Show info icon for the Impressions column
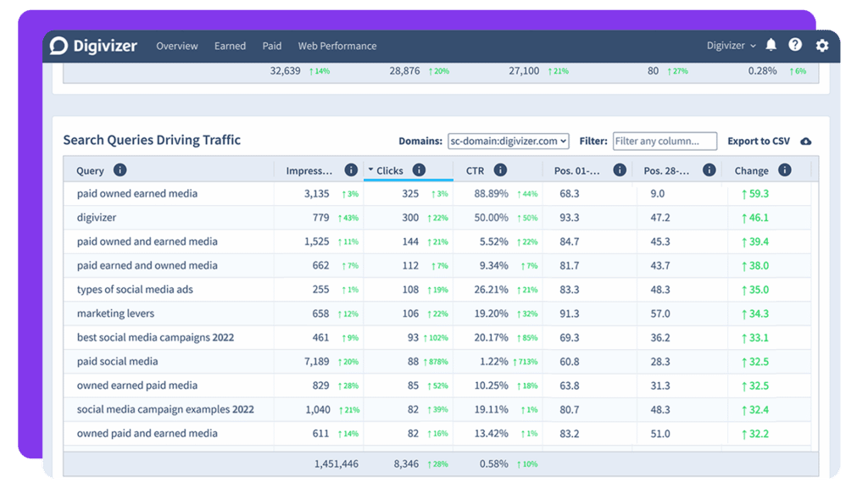 [x=351, y=170]
